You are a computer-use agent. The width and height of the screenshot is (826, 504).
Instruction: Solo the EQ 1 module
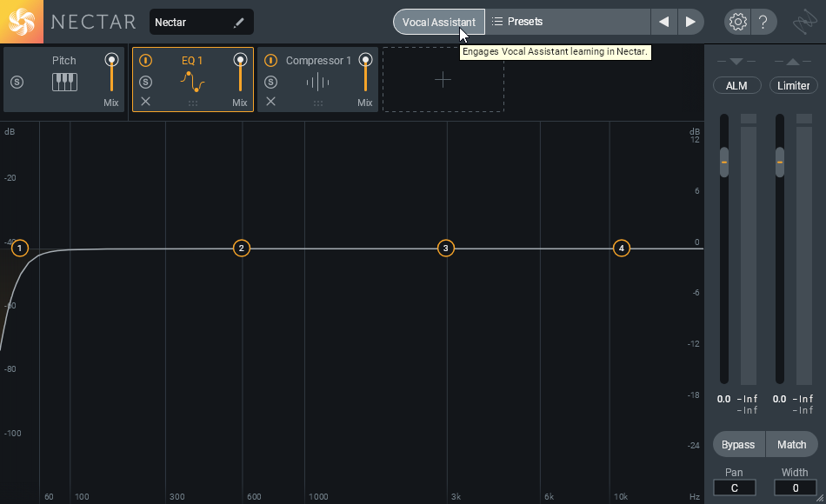[146, 83]
